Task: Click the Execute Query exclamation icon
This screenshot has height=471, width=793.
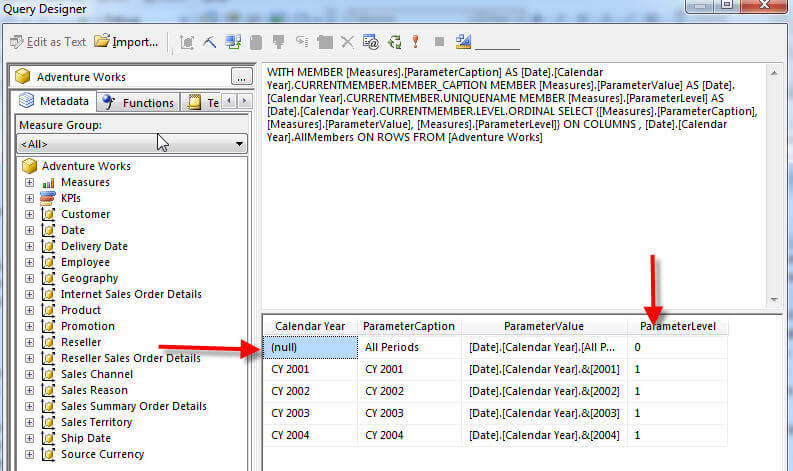Action: coord(415,42)
